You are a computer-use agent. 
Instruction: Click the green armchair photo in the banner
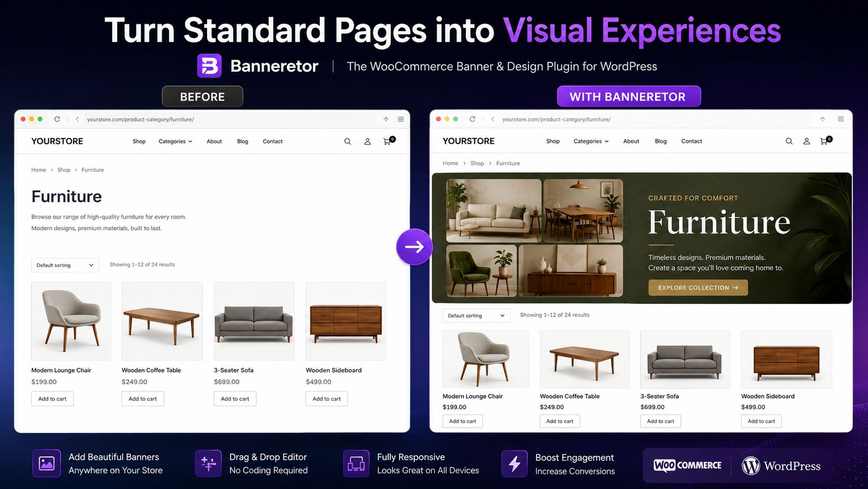pyautogui.click(x=482, y=271)
